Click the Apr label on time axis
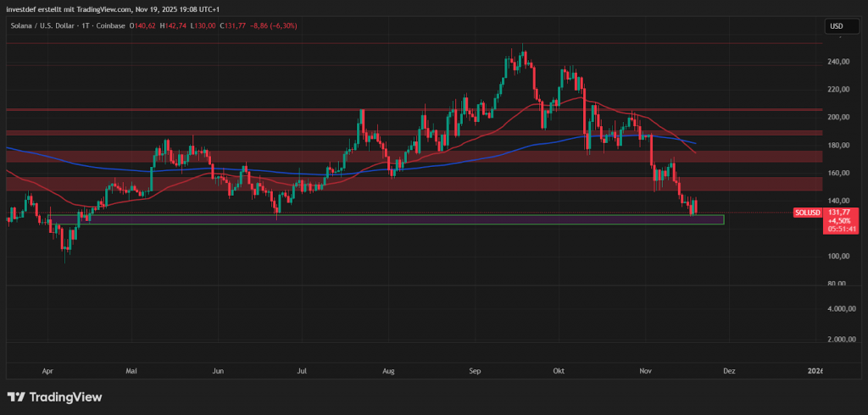 (x=47, y=370)
